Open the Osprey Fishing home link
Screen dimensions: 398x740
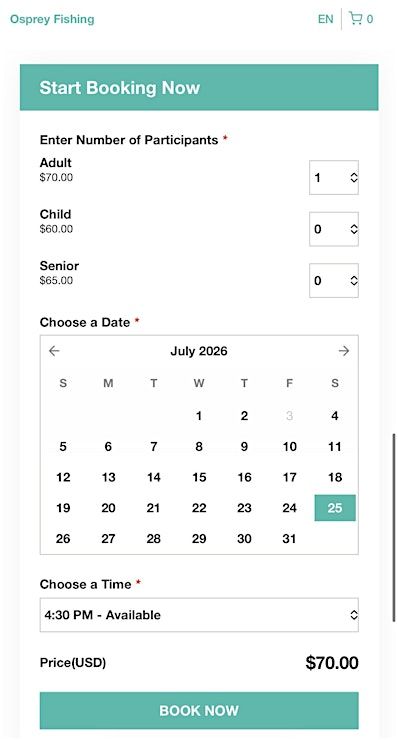tap(52, 19)
